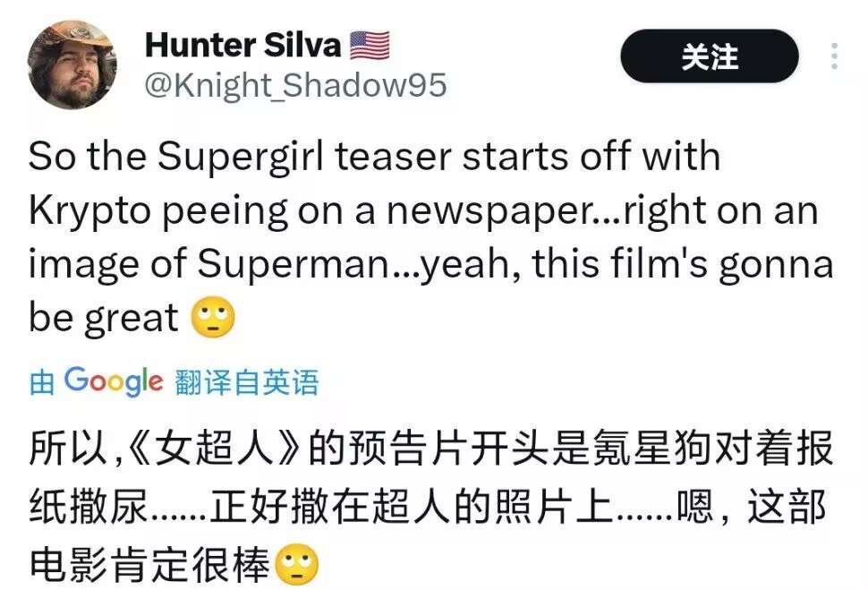The height and width of the screenshot is (590, 868).
Task: Click the US flag emoji beside the name
Action: (369, 44)
